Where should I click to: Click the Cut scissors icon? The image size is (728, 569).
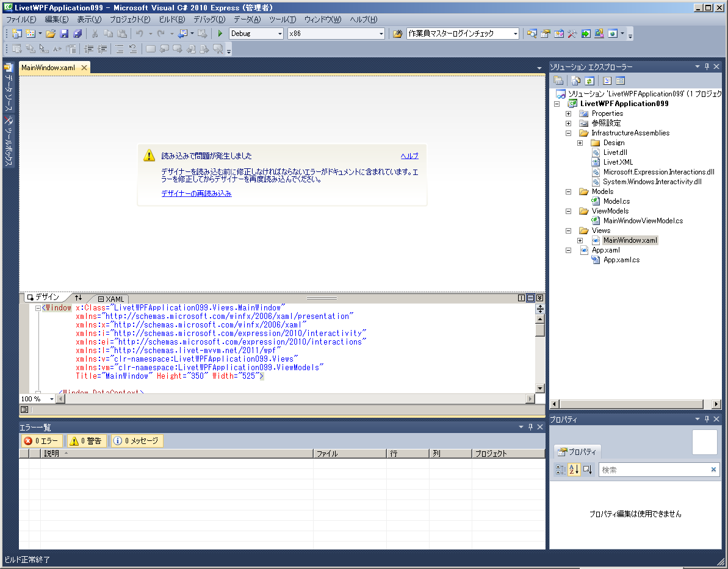pos(95,34)
